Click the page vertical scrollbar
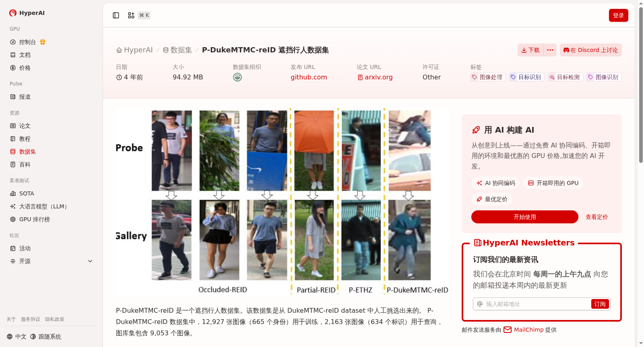The image size is (644, 347). tap(641, 85)
